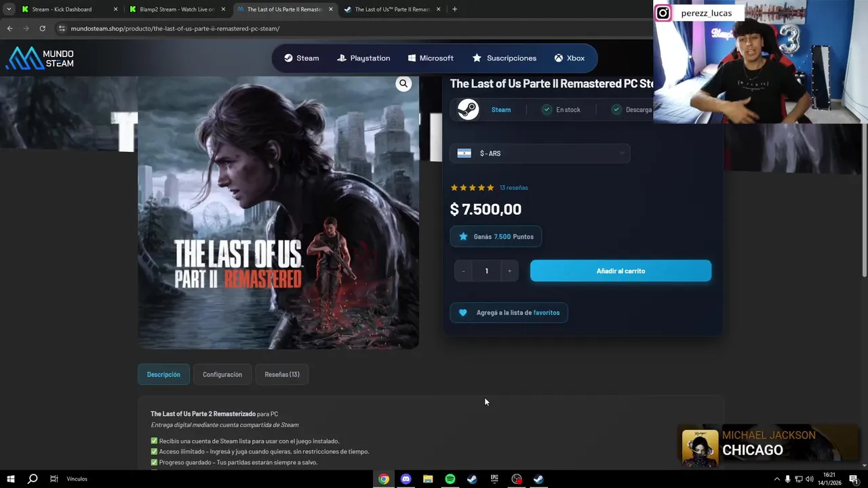The width and height of the screenshot is (868, 488).
Task: Click the microphone tray icon
Action: pyautogui.click(x=787, y=479)
